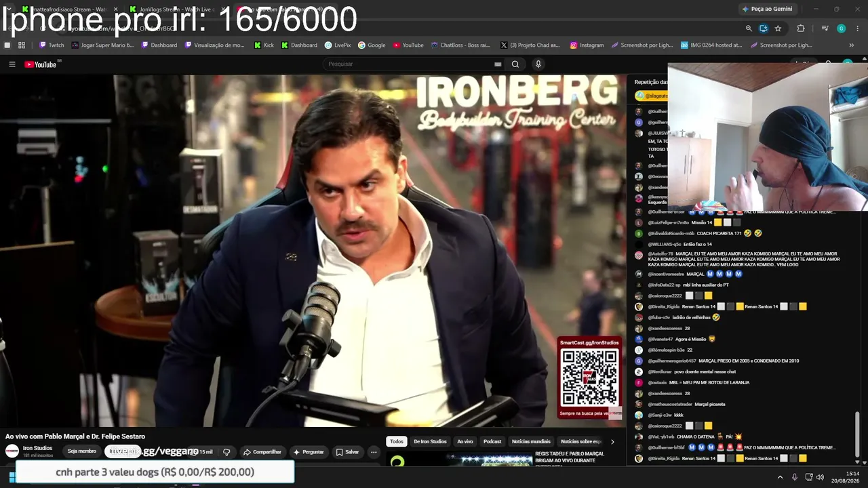Go to the YouTube home logo
This screenshot has height=488, width=868.
(x=41, y=64)
